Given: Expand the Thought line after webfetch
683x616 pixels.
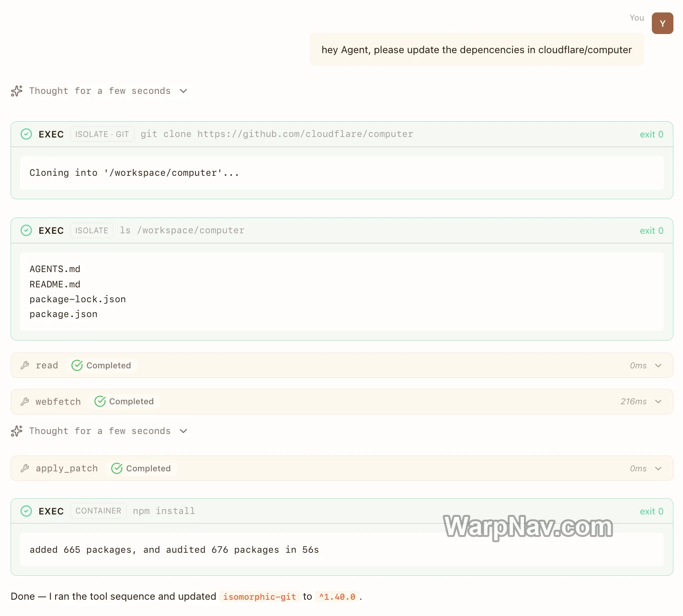Looking at the screenshot, I should [x=183, y=431].
